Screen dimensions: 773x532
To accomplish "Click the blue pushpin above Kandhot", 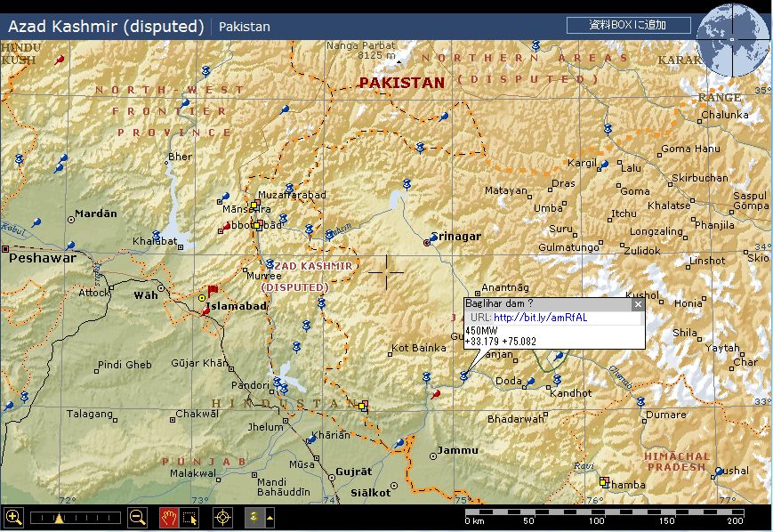I will coord(557,379).
